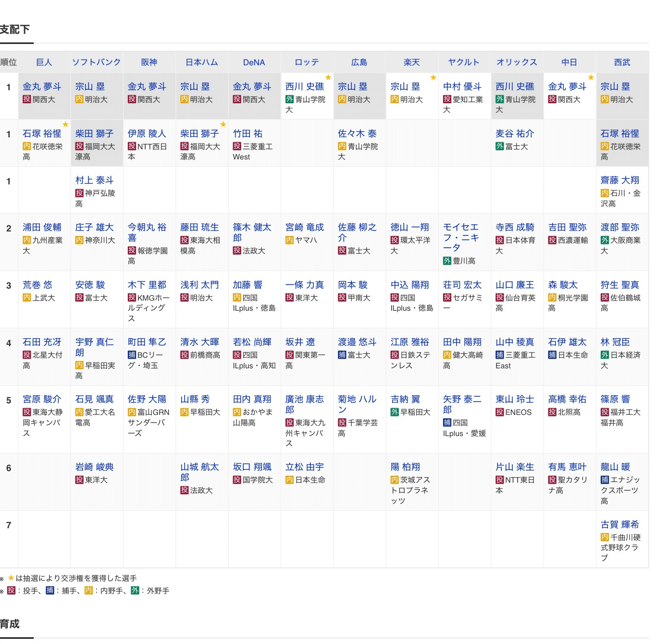Open player 一條 力真's profile link

(305, 285)
